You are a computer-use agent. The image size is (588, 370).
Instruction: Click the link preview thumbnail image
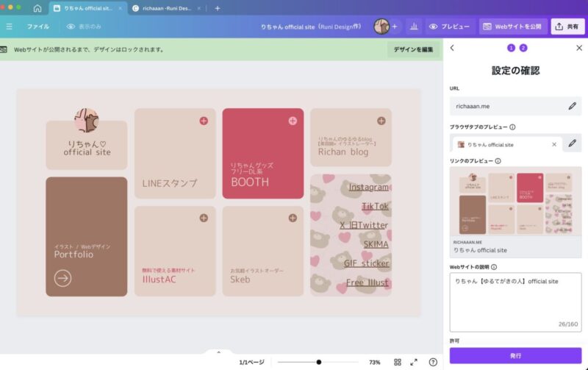click(x=516, y=202)
